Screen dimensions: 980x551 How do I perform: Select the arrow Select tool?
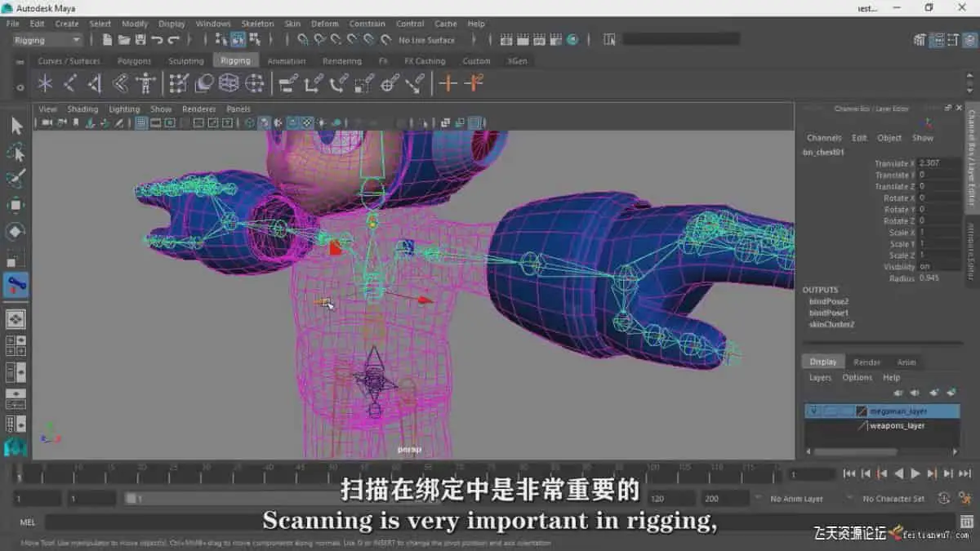click(16, 126)
